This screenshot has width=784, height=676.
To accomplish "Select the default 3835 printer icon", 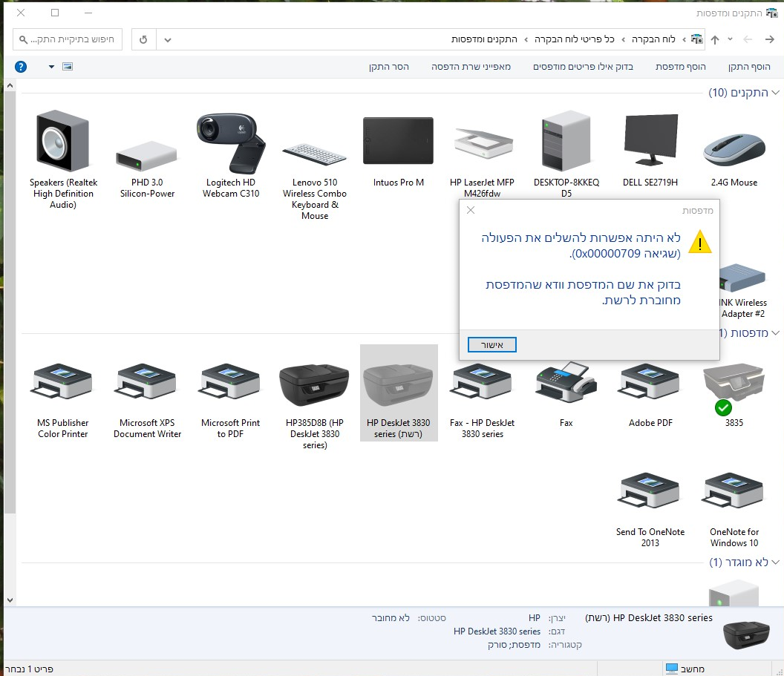I will pos(734,388).
